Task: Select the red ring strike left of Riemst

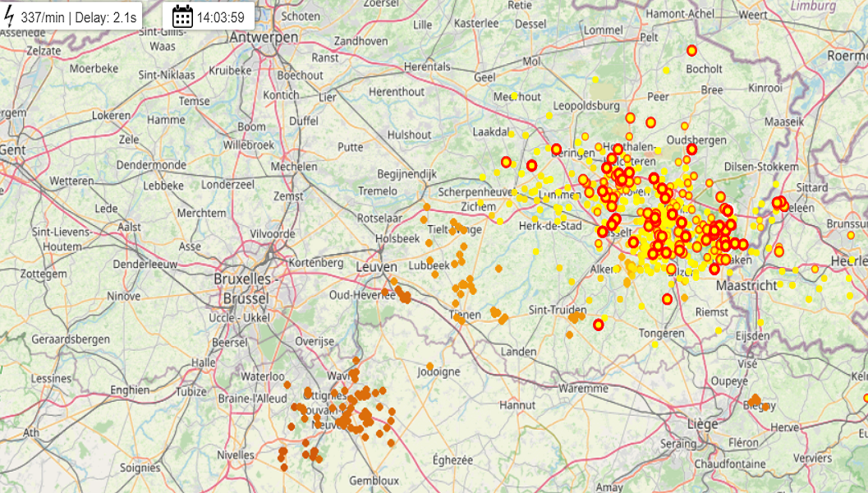Action: pos(667,299)
